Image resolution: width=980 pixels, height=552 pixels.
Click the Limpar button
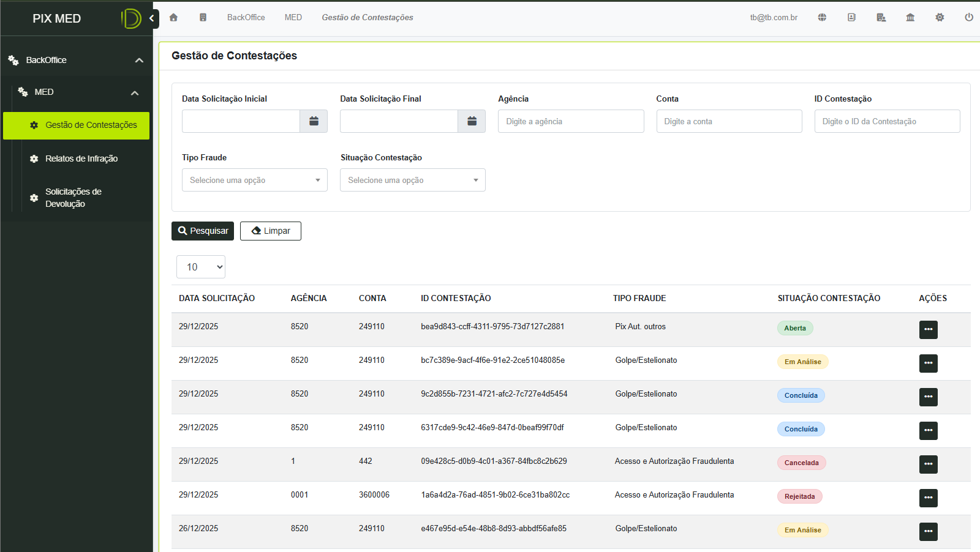tap(271, 231)
